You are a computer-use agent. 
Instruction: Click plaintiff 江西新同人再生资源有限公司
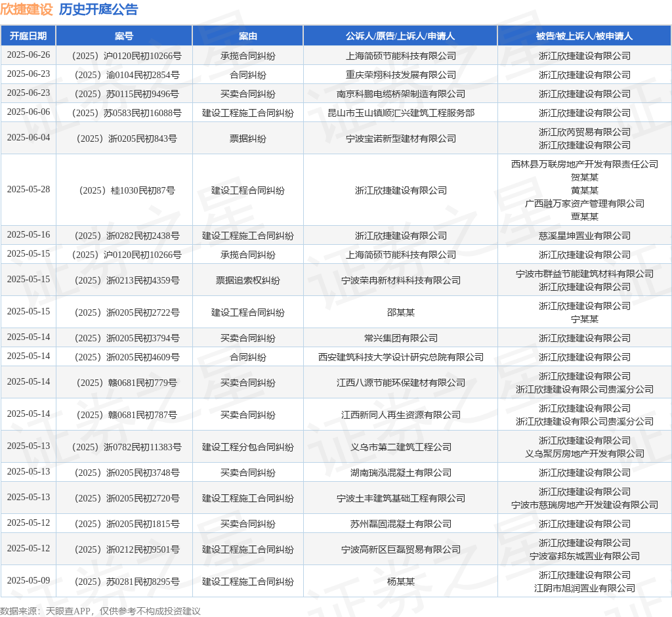tap(401, 415)
